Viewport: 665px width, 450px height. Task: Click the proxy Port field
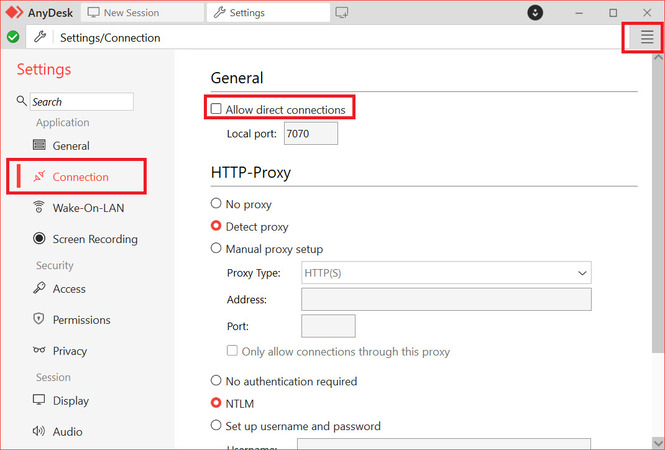tap(328, 326)
